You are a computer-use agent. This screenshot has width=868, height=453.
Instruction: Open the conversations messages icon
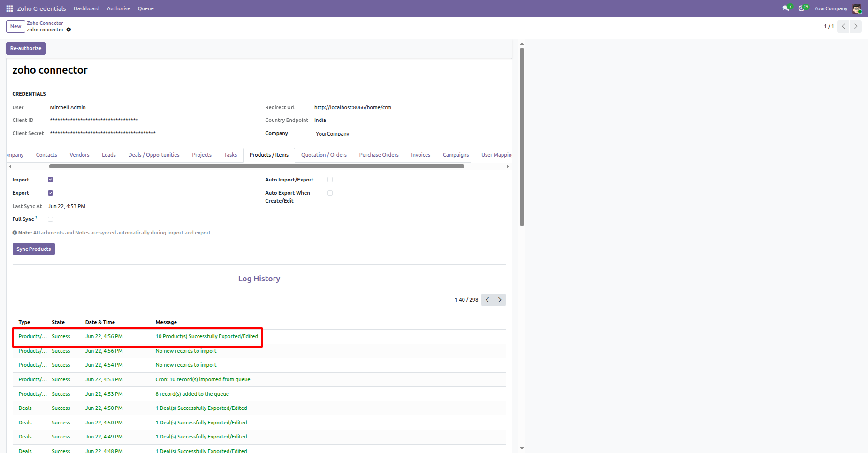click(786, 8)
